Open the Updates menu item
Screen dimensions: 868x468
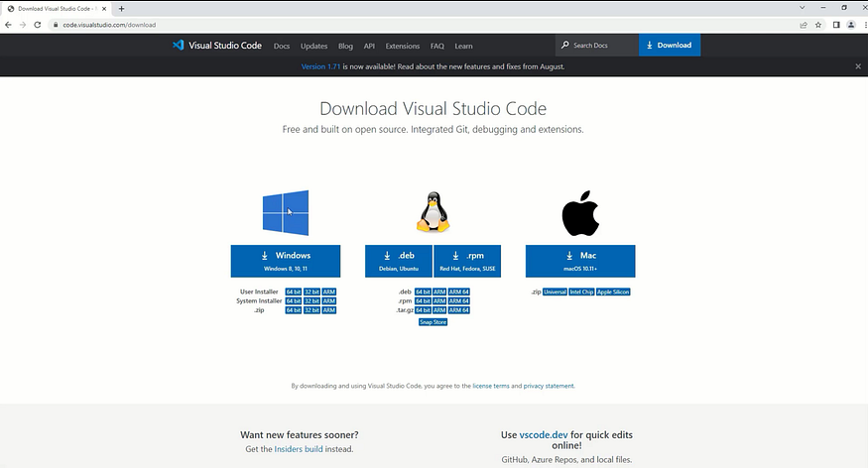click(313, 46)
